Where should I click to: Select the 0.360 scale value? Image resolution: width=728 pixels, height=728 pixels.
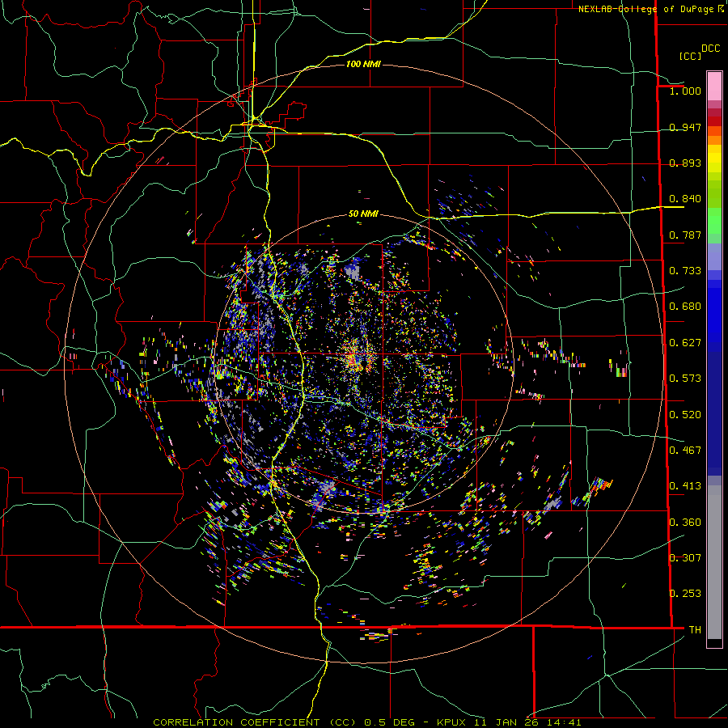point(685,523)
